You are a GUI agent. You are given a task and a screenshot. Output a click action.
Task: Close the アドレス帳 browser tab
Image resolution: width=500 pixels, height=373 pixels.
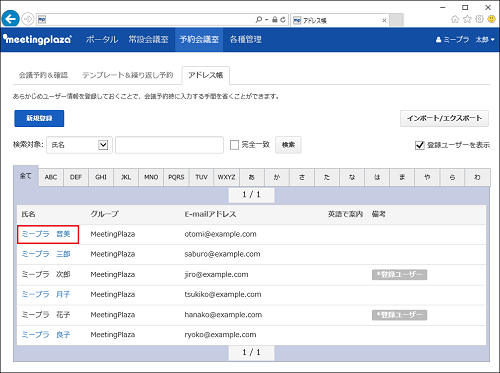384,20
